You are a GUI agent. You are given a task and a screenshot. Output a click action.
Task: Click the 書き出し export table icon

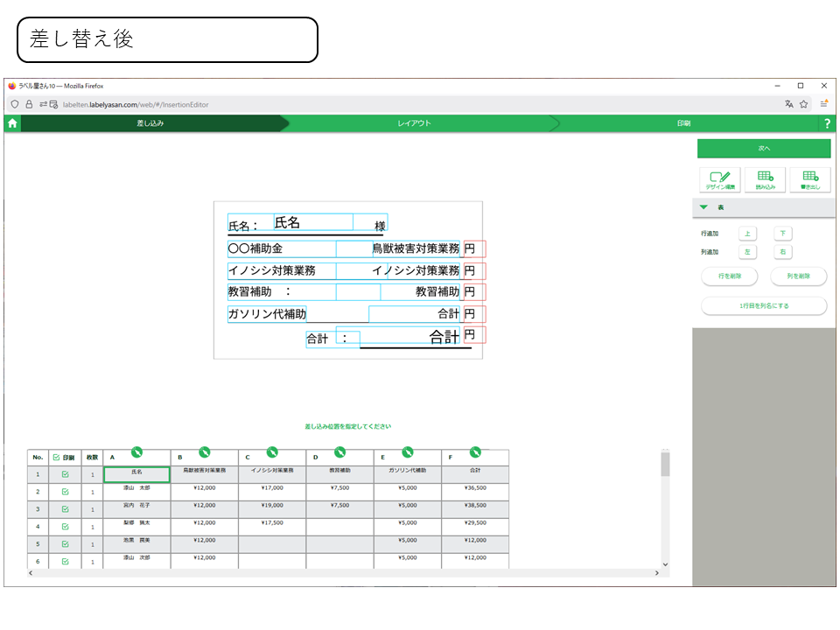809,179
